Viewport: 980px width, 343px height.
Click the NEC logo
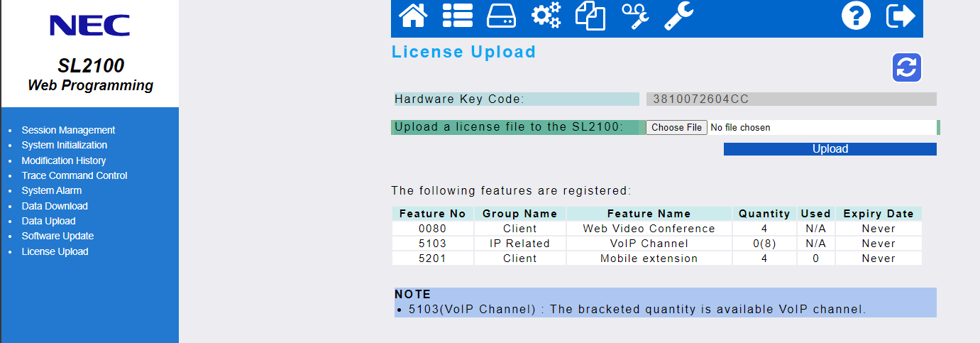point(89,26)
